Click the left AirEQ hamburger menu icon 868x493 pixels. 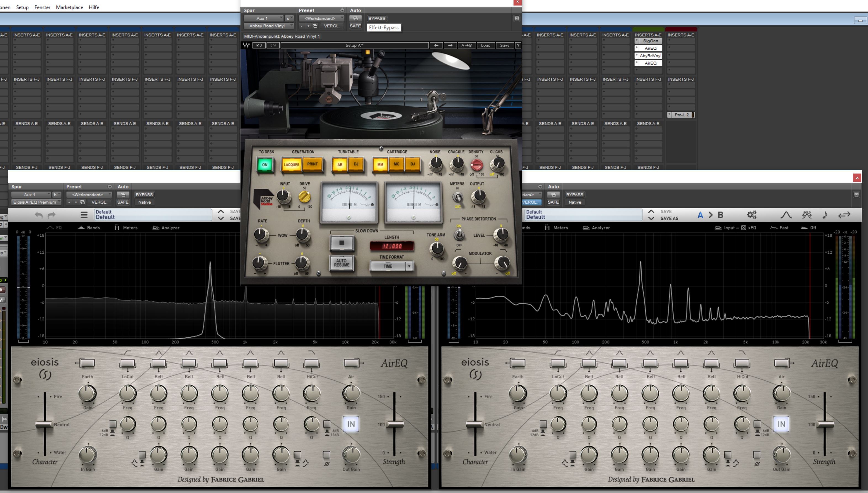click(84, 215)
